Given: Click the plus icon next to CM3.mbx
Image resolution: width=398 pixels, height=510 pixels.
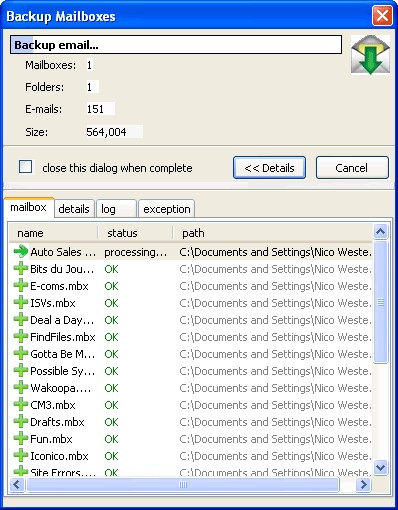Looking at the screenshot, I should coord(21,405).
